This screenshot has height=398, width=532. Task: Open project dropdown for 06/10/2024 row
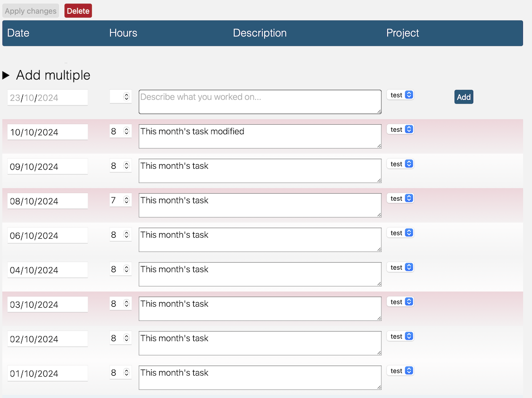(x=400, y=233)
